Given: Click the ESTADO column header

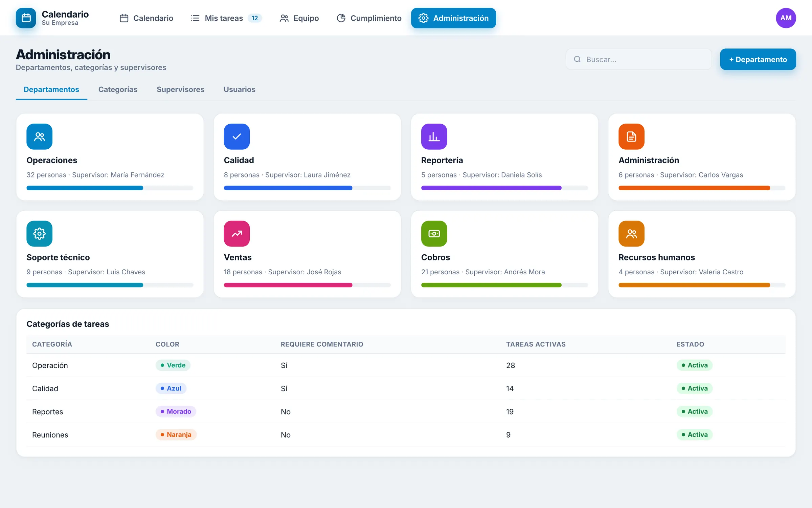Looking at the screenshot, I should point(690,344).
